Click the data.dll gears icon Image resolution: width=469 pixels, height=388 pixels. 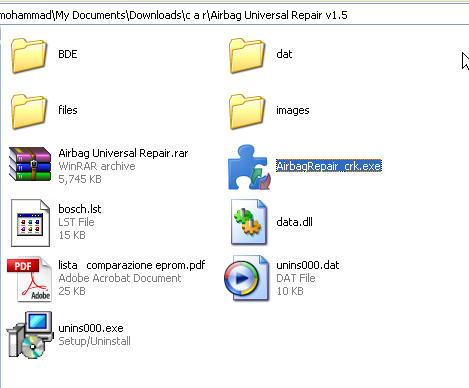249,222
